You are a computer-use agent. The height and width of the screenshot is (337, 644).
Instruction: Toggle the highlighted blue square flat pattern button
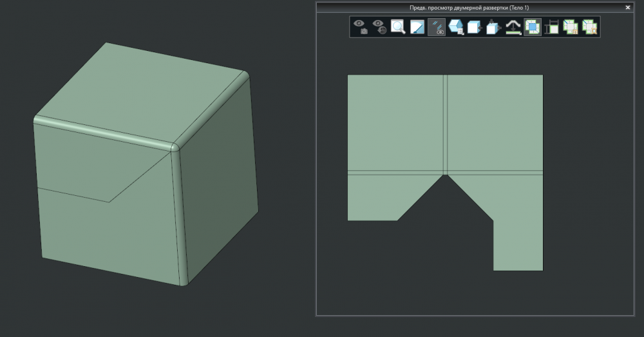click(532, 27)
